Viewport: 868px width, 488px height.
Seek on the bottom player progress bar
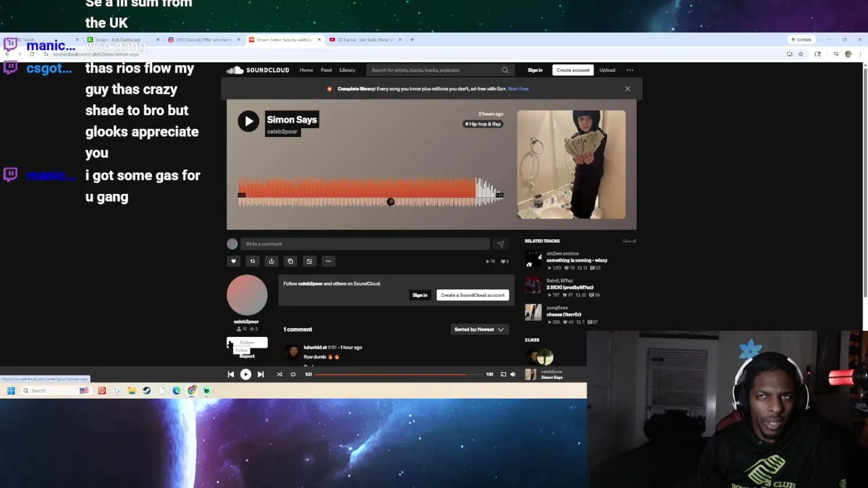click(399, 374)
